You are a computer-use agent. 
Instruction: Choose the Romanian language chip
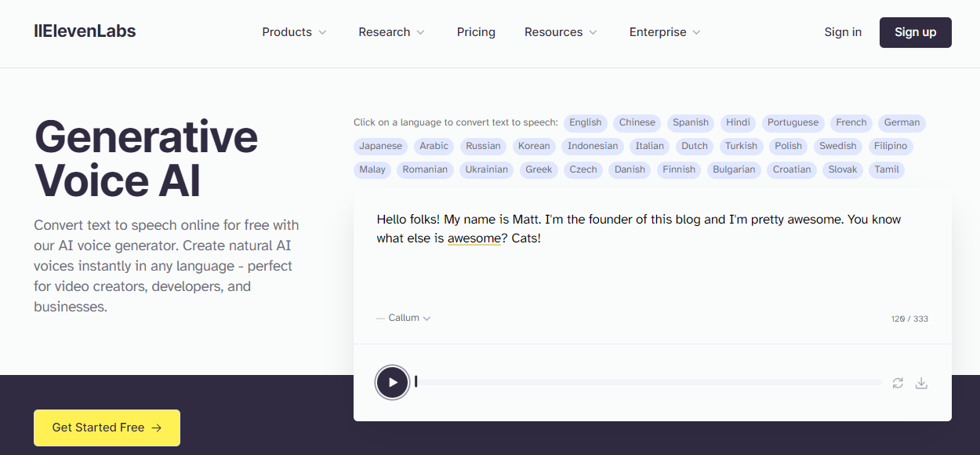tap(425, 169)
